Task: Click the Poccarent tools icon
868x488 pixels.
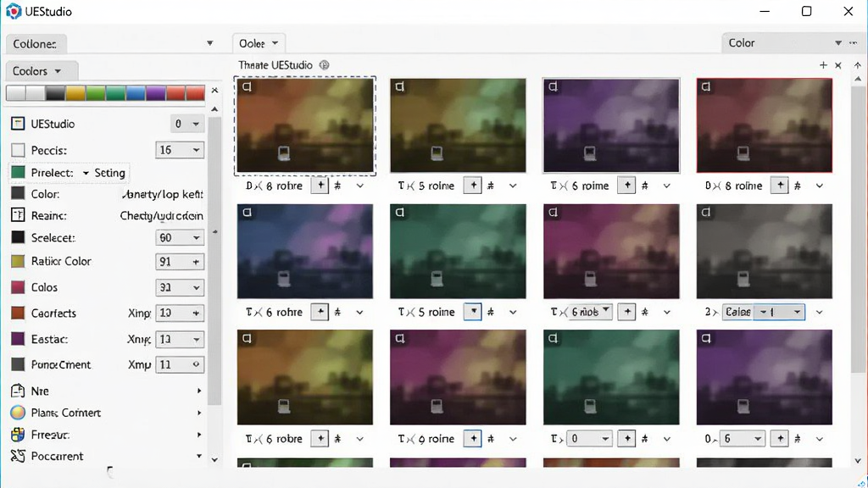Action: [18, 456]
